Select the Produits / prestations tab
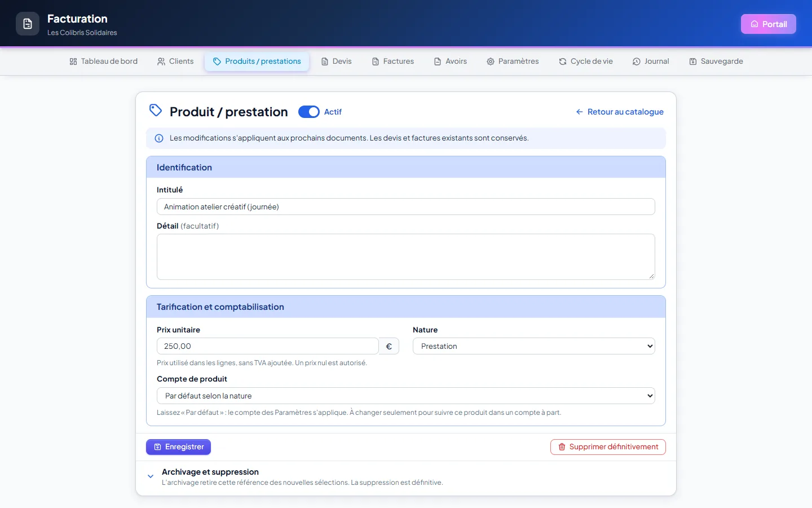 click(x=257, y=62)
